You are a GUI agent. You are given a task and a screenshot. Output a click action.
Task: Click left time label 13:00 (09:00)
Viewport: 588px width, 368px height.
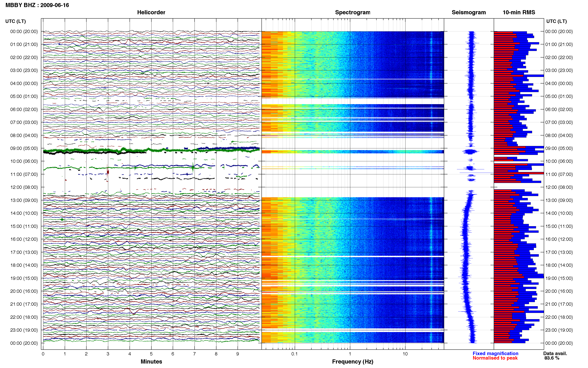24,200
